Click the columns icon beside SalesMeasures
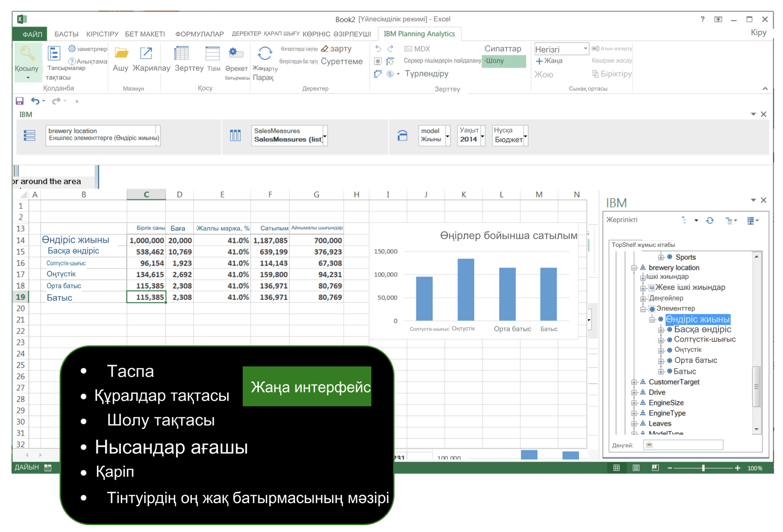Viewport: 783px width, 532px height. point(235,136)
